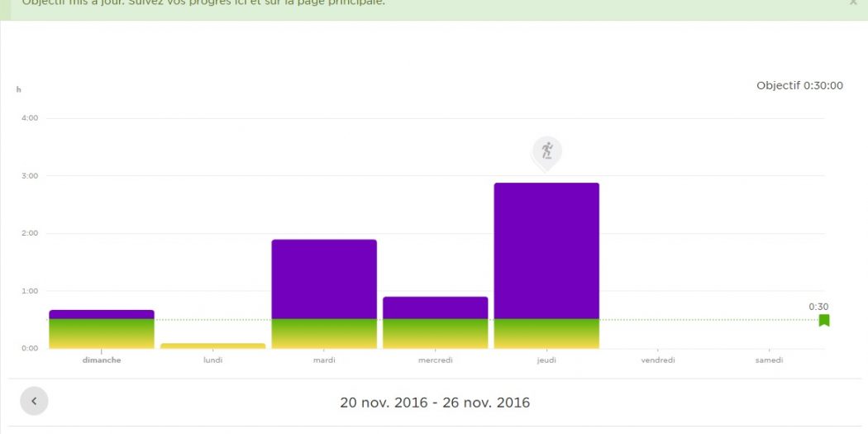Click the running activity icon above jeudi
This screenshot has height=434, width=868.
tap(546, 151)
